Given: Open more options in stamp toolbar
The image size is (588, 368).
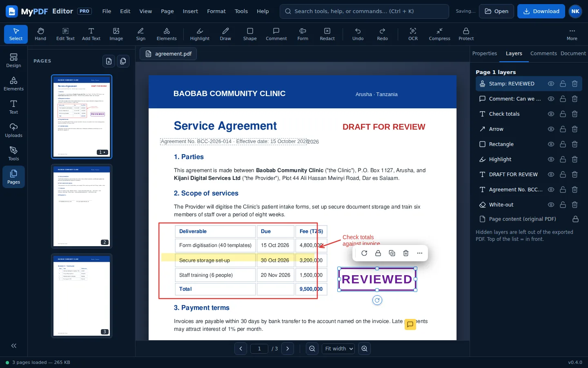Looking at the screenshot, I should [x=420, y=253].
